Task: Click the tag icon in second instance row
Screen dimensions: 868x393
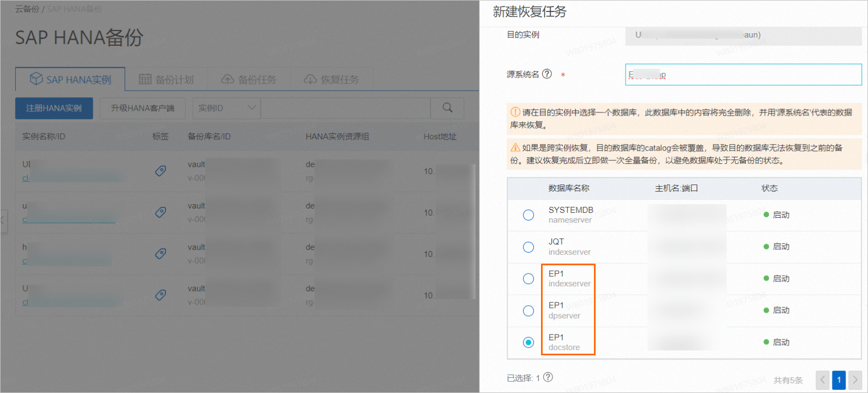Action: pos(160,212)
